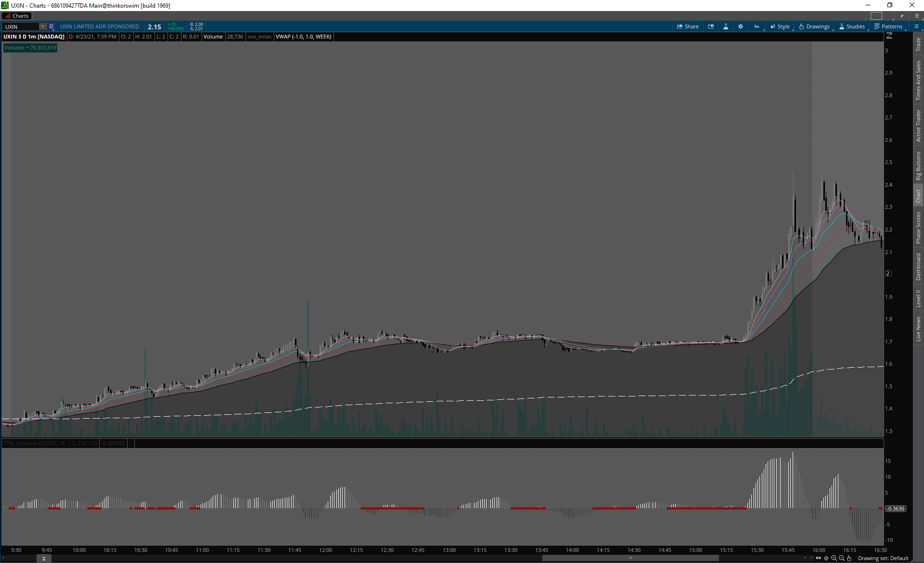Image resolution: width=924 pixels, height=563 pixels.
Task: Toggle the crosshair pan tool icon
Action: [826, 558]
